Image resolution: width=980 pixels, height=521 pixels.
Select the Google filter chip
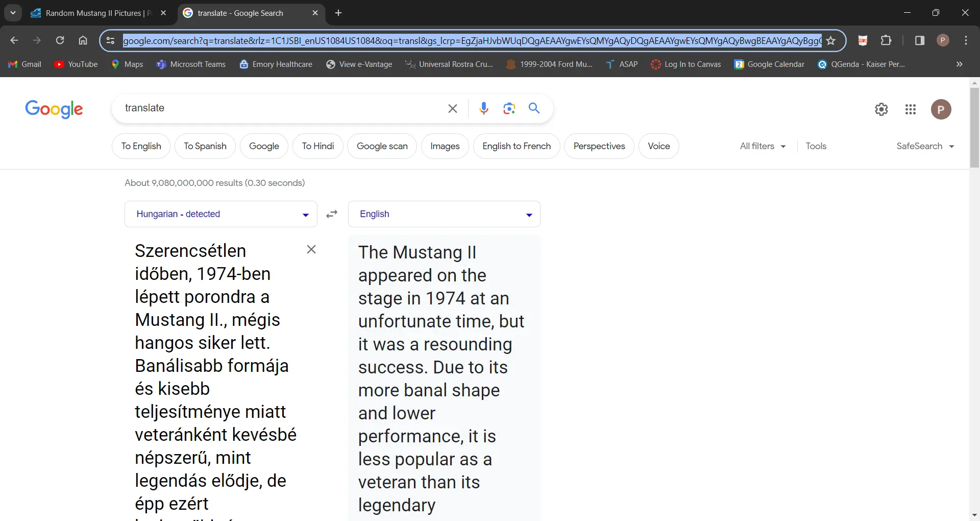click(x=264, y=146)
